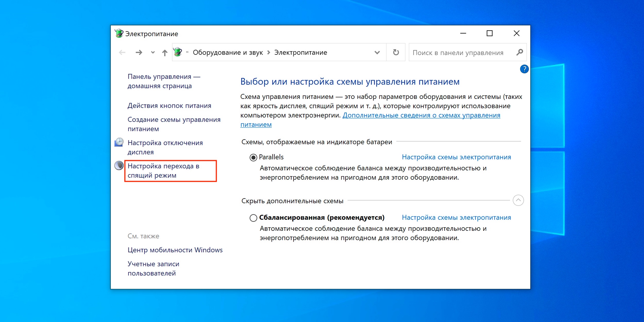Screen dimensions: 644x322
Task: Click the forward navigation arrow
Action: click(x=139, y=53)
